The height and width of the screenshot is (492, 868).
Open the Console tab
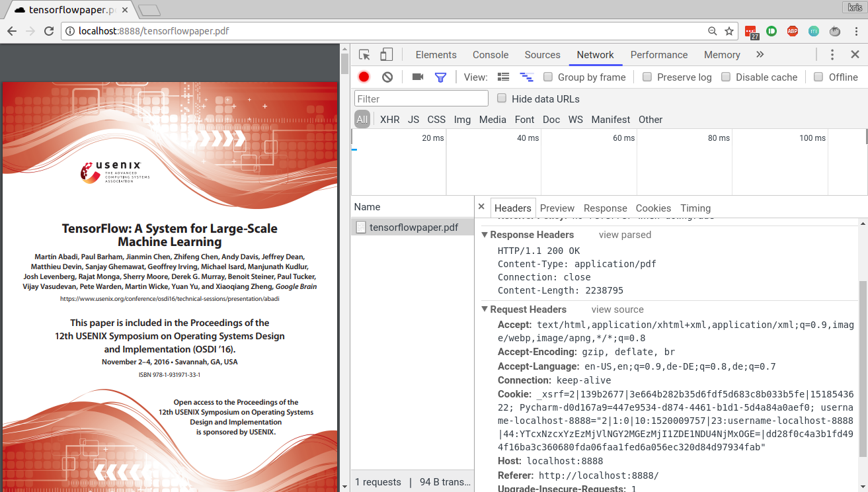pos(491,55)
